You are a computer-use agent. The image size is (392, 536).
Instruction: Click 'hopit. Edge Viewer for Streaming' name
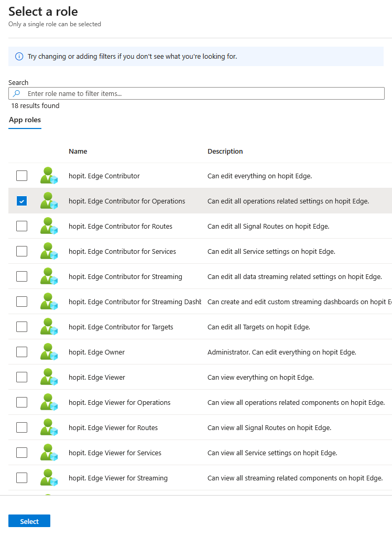click(118, 478)
